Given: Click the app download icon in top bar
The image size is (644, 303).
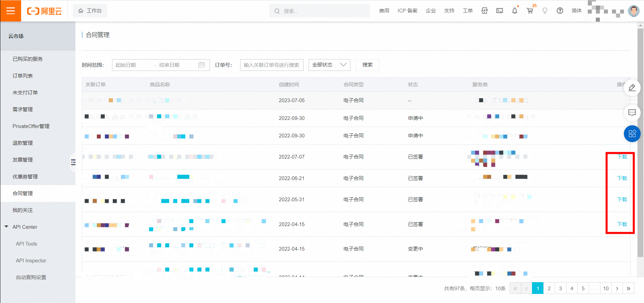Looking at the screenshot, I should [x=484, y=11].
